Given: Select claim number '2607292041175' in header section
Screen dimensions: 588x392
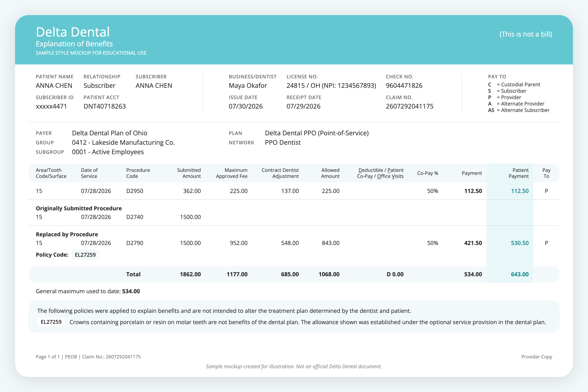Looking at the screenshot, I should click(410, 106).
